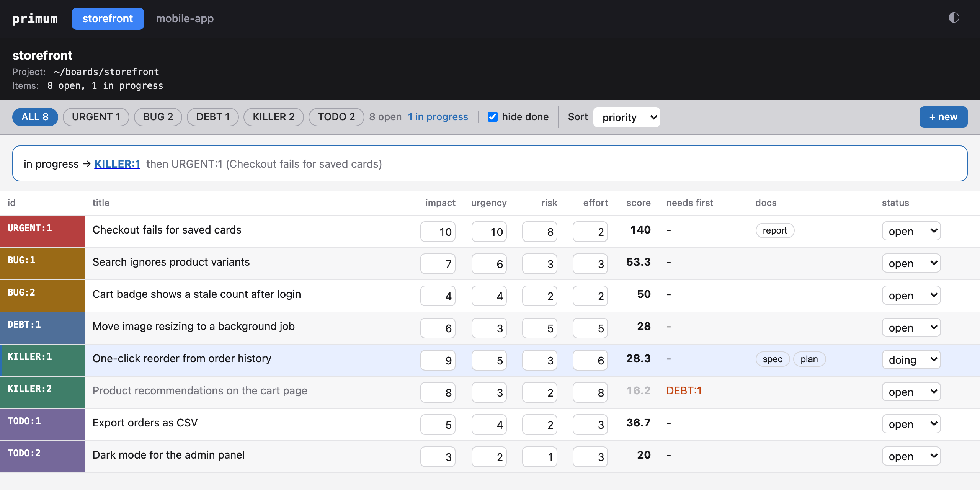Toggle the dark/light theme icon
Image resolution: width=980 pixels, height=490 pixels.
click(954, 18)
